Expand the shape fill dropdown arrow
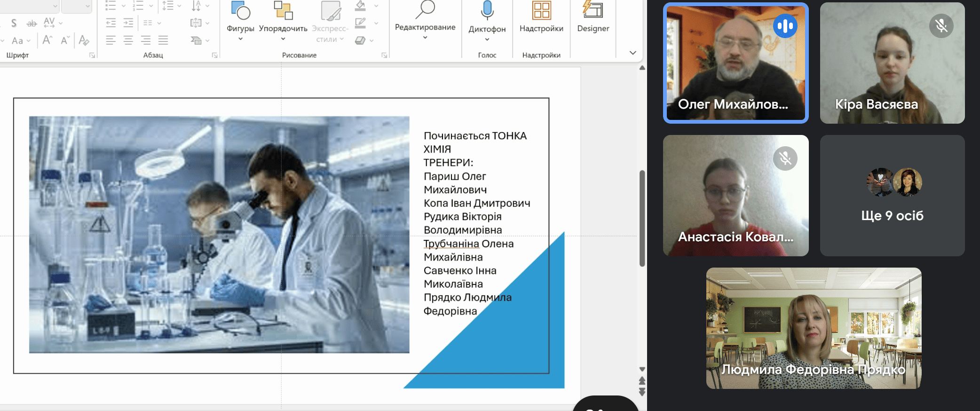The image size is (980, 411). coord(376,6)
